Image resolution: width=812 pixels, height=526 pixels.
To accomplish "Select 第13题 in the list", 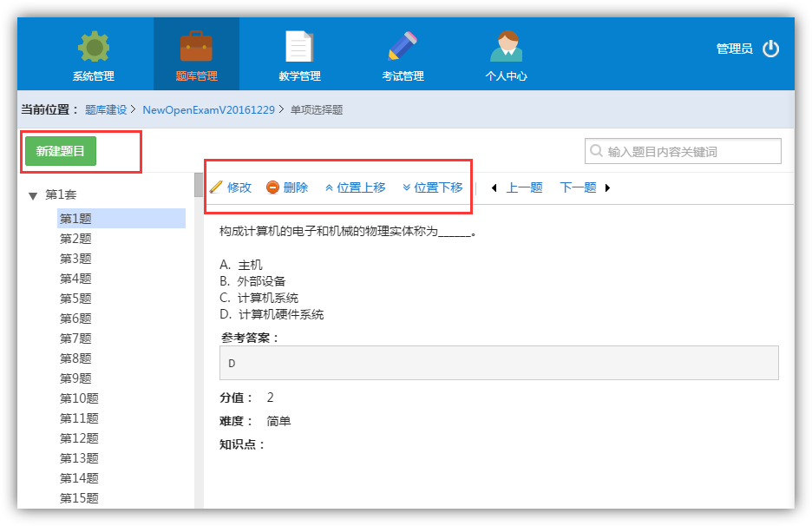I will 79,458.
